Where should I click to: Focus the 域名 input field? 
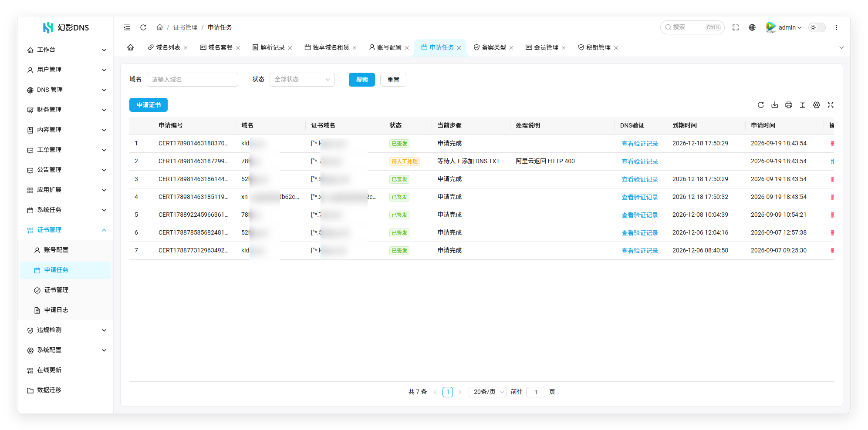click(193, 80)
